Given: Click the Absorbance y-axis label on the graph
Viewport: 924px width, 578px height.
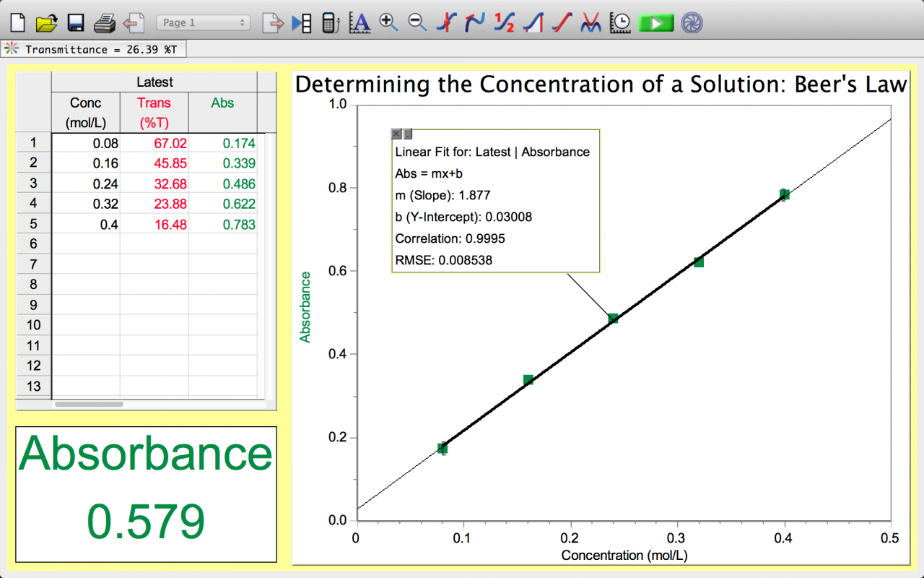Looking at the screenshot, I should pos(305,307).
